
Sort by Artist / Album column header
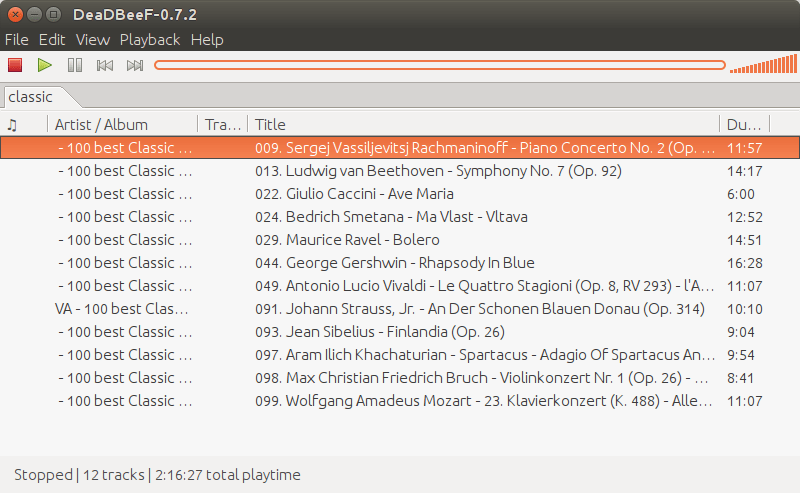122,125
